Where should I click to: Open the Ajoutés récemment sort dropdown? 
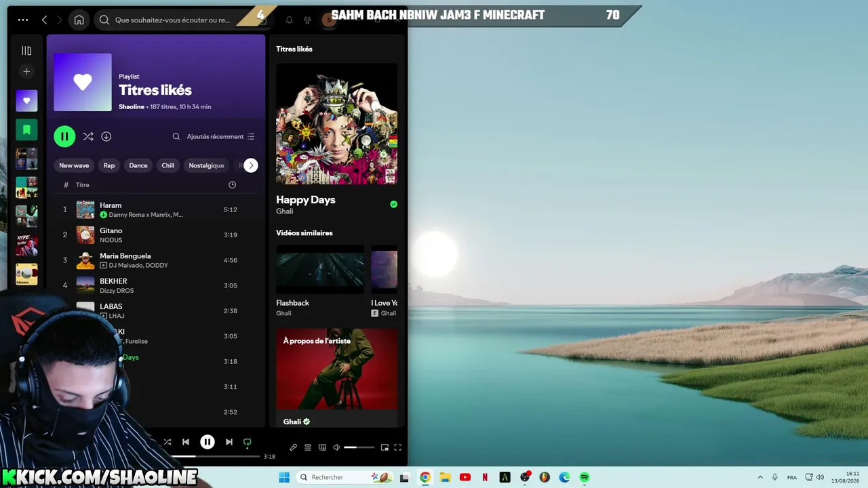point(221,136)
